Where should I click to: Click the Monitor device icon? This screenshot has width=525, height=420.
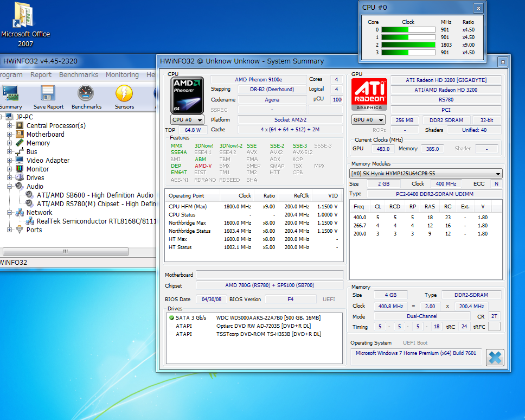pos(19,169)
